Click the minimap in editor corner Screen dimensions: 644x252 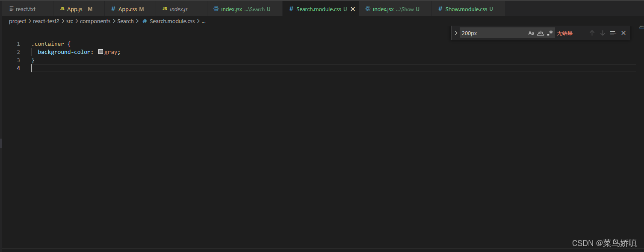(641, 27)
